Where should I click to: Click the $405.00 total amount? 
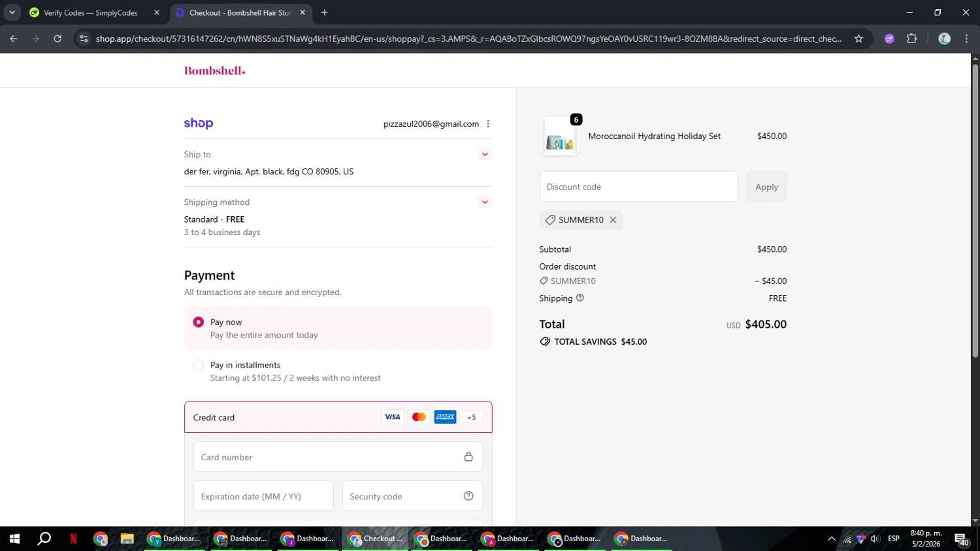point(766,324)
